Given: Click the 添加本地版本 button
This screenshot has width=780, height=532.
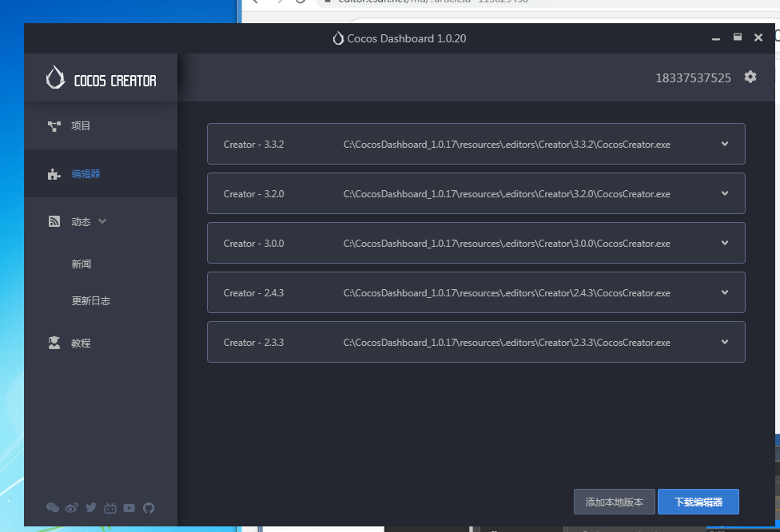Looking at the screenshot, I should click(615, 502).
